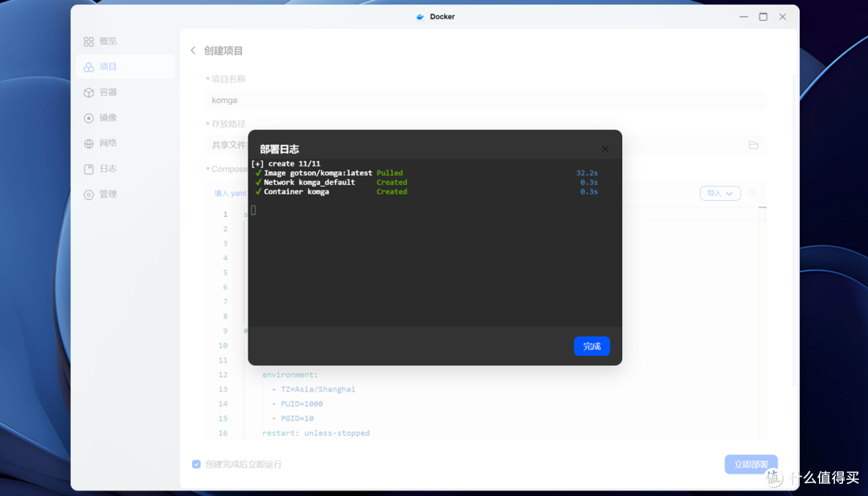Screen dimensions: 868x496
Task: Click the 填入 yaml tab label
Action: (x=231, y=193)
